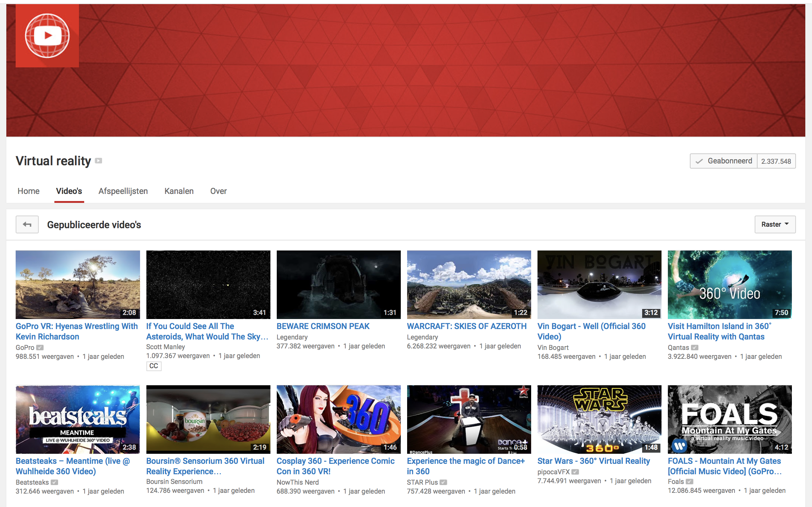Click the Virtual reality channel avatar logo
This screenshot has height=507, width=812.
[47, 36]
